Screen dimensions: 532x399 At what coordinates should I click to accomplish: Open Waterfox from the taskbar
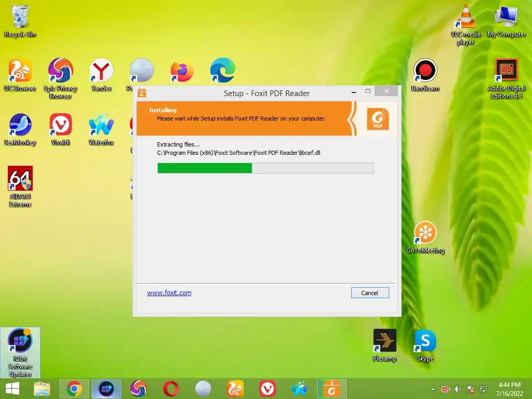tap(299, 389)
